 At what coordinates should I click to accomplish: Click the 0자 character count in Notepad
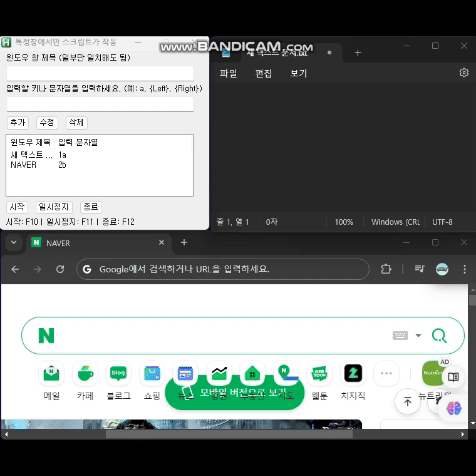tap(272, 222)
